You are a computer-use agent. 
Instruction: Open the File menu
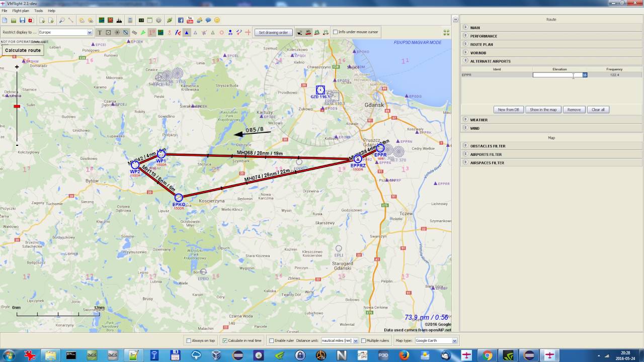5,11
